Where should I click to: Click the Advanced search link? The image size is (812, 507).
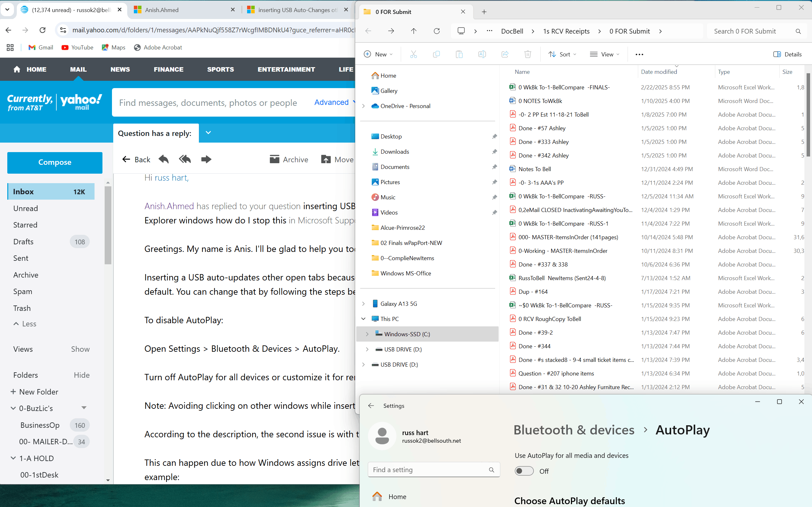[331, 102]
